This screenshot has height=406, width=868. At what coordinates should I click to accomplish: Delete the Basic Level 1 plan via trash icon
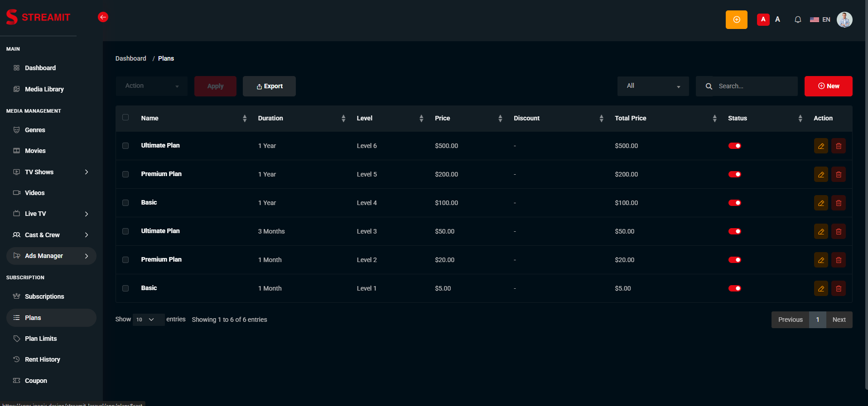839,288
